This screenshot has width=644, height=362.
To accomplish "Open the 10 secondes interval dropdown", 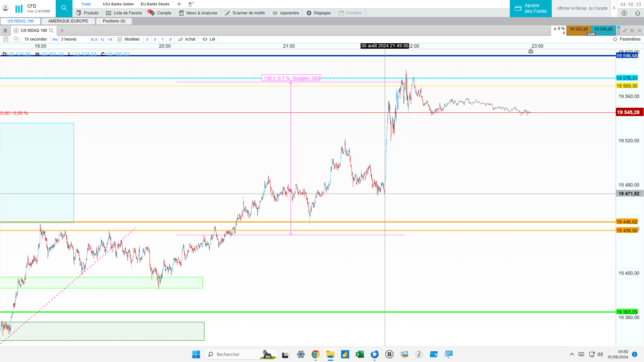I will click(x=36, y=39).
